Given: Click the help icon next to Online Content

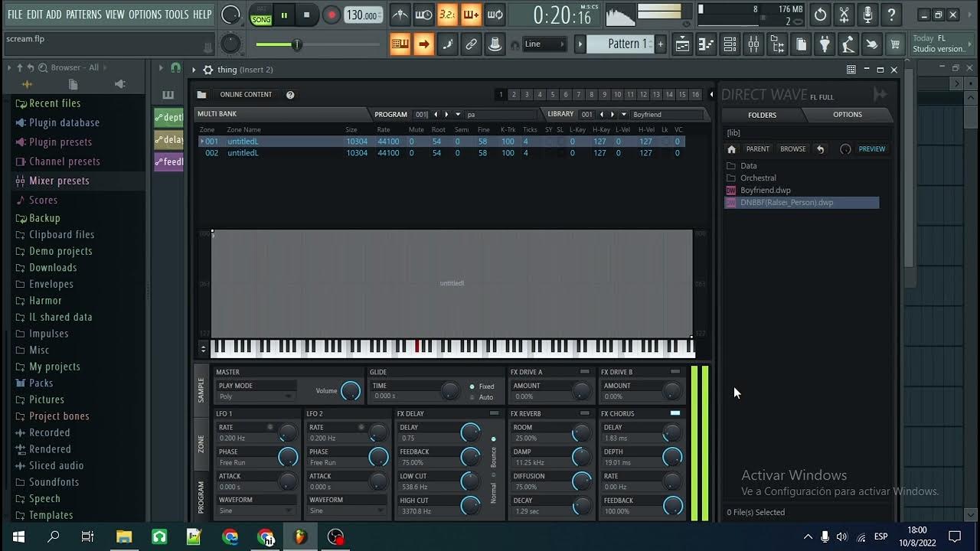Looking at the screenshot, I should pos(290,95).
